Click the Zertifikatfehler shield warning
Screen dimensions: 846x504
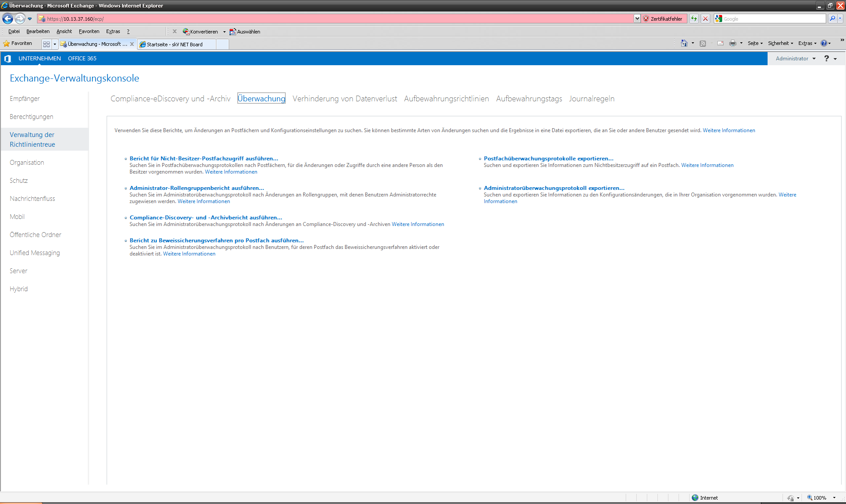pyautogui.click(x=663, y=19)
